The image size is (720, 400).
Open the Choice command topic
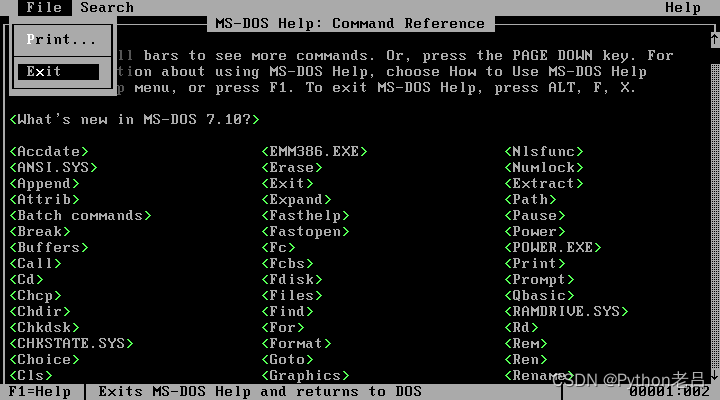click(45, 360)
